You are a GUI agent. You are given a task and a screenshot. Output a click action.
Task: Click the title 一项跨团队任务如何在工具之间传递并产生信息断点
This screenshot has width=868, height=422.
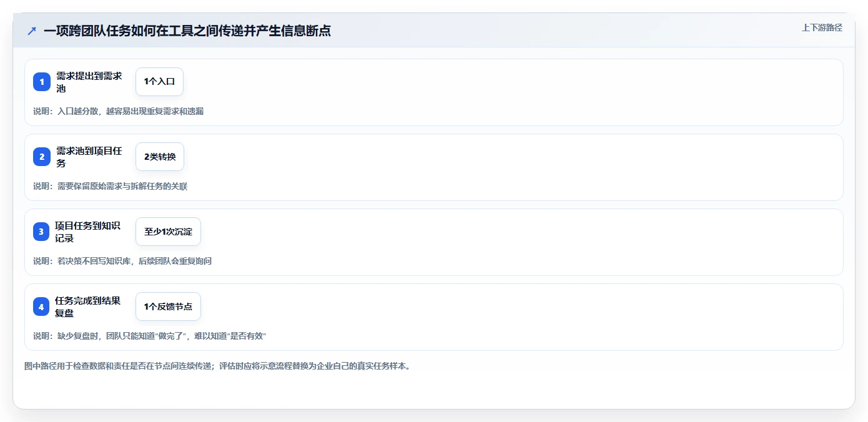(187, 31)
